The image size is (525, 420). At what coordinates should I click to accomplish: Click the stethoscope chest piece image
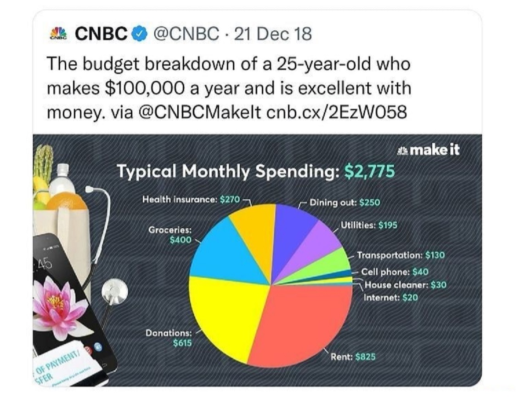114,291
